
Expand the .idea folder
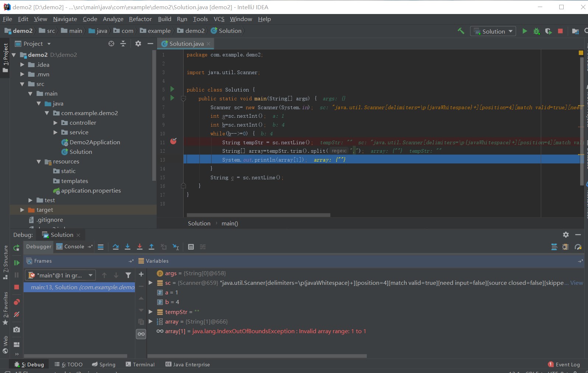tap(22, 65)
